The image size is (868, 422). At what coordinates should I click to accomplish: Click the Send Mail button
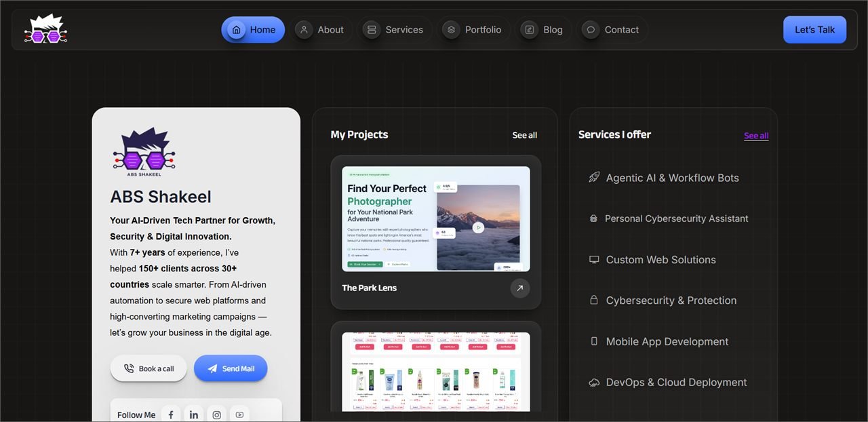tap(231, 368)
